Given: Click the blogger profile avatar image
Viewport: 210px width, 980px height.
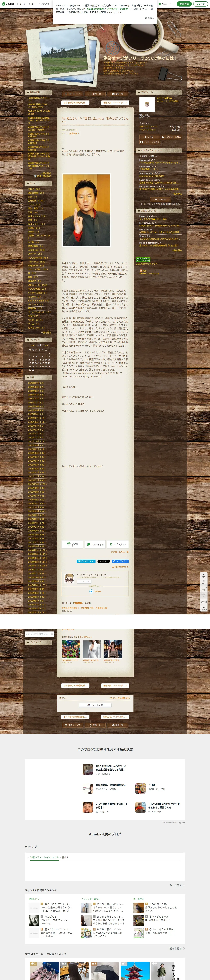Looking at the screenshot, I should [x=147, y=104].
